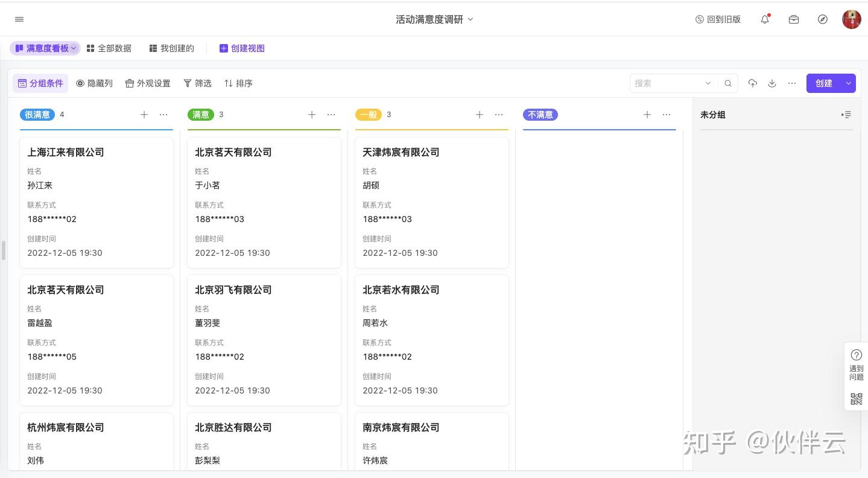This screenshot has height=478, width=868.
Task: Click the 不满意 group label
Action: [x=540, y=115]
